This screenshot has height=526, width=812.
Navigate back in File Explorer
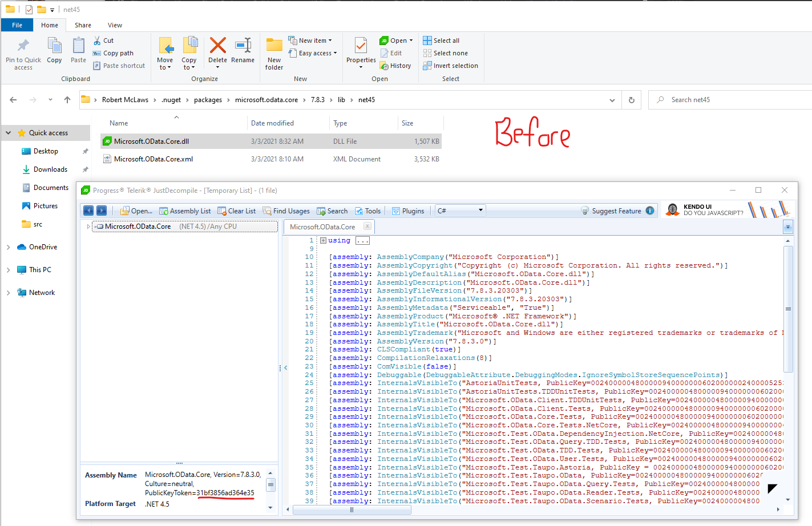click(x=13, y=100)
